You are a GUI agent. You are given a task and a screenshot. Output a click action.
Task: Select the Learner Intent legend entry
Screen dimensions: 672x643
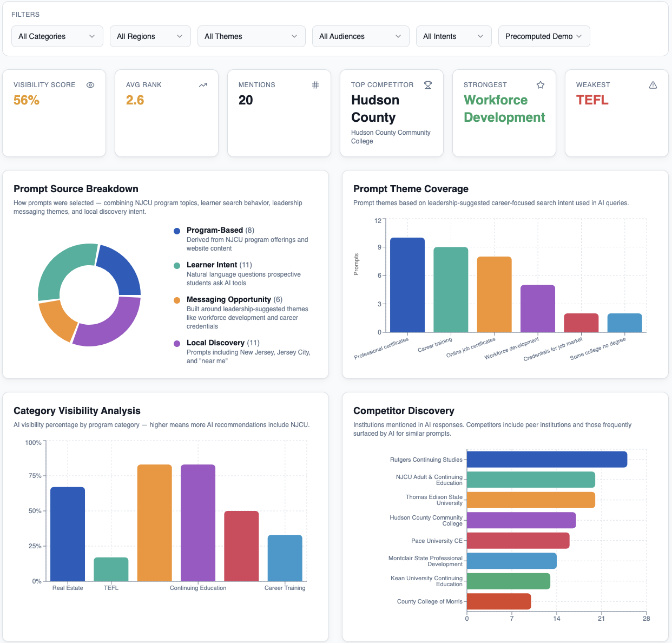212,265
